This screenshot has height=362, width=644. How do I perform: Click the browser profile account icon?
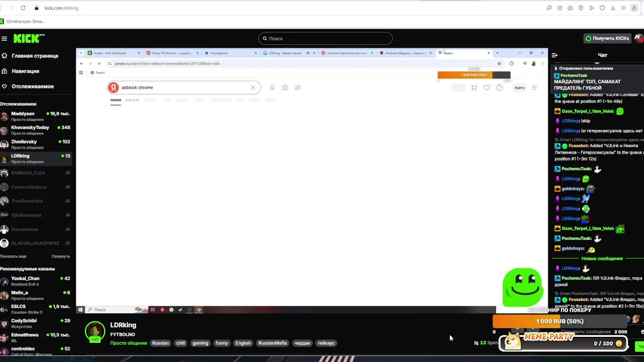(x=634, y=8)
